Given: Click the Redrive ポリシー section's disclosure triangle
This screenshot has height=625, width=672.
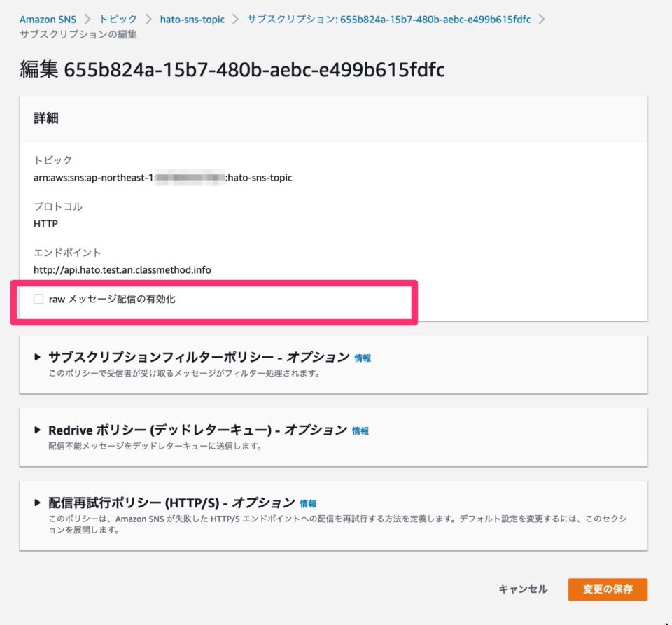Looking at the screenshot, I should pos(36,430).
